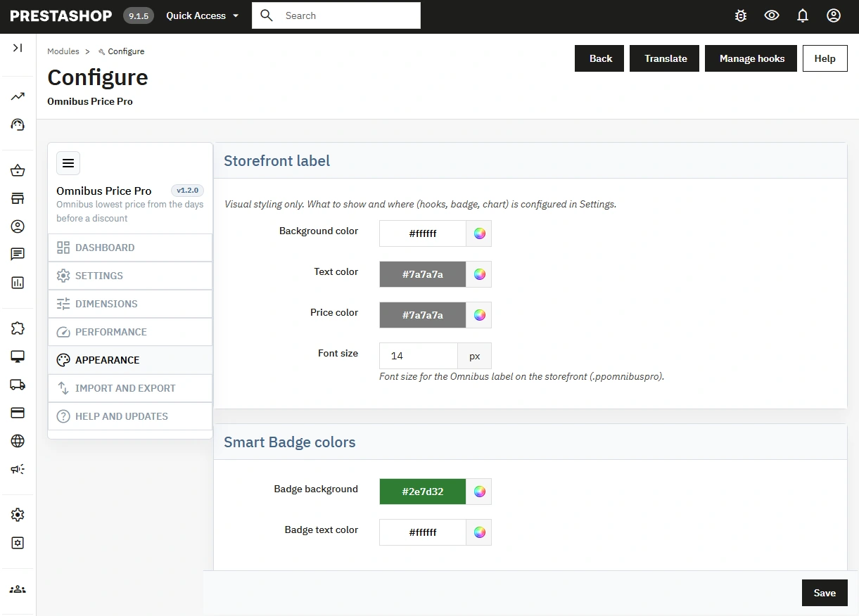Open the Badge text color picker wheel
This screenshot has height=616, width=859.
pyautogui.click(x=479, y=532)
